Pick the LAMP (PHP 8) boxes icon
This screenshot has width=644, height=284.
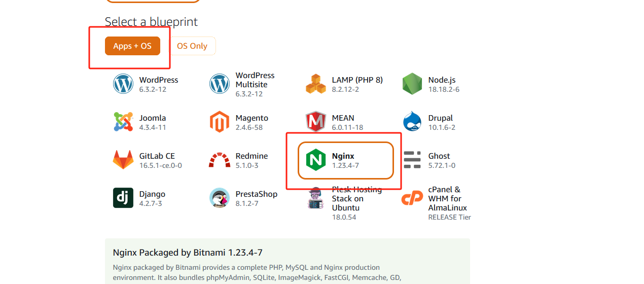[316, 84]
